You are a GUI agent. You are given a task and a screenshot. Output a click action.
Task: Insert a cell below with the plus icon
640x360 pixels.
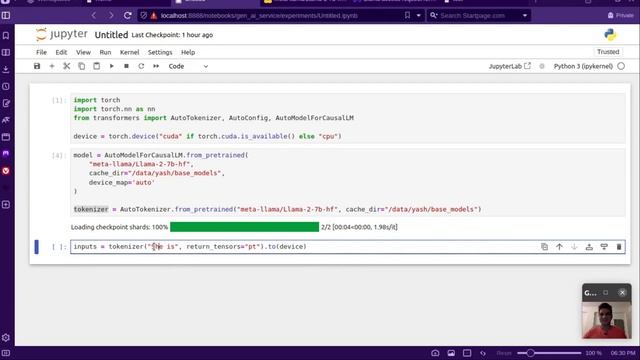(x=52, y=66)
